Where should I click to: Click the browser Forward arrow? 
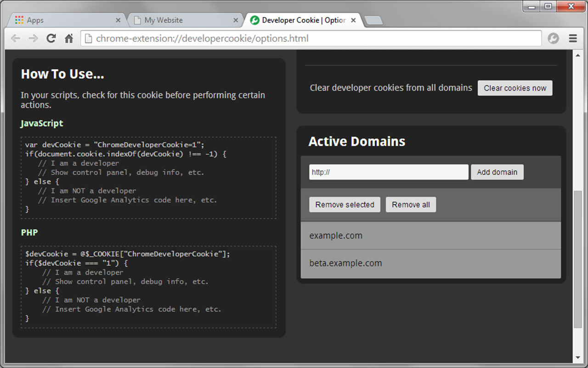[x=33, y=39]
